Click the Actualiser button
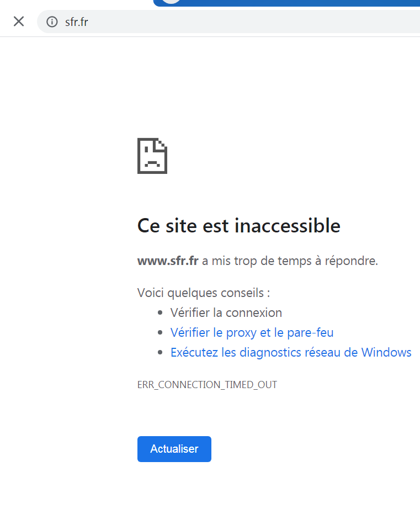This screenshot has width=420, height=509. tap(174, 449)
